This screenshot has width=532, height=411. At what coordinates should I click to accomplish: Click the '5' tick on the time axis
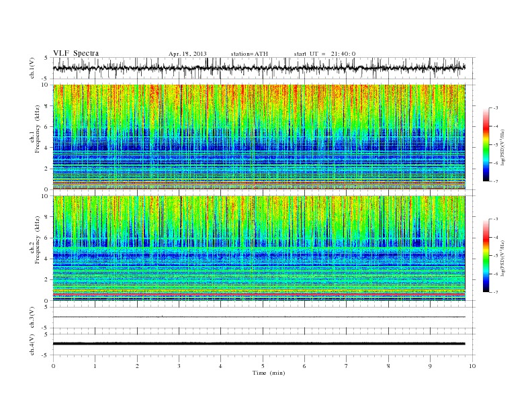(263, 366)
